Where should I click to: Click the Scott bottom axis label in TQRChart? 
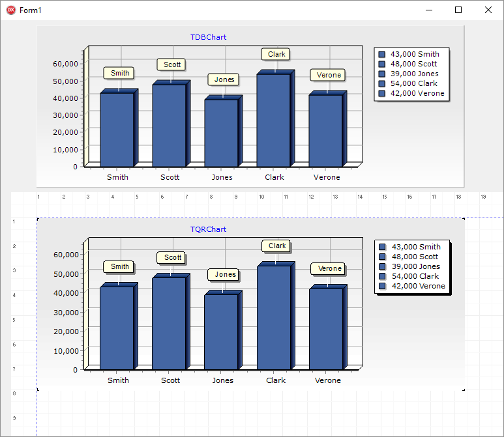[170, 380]
